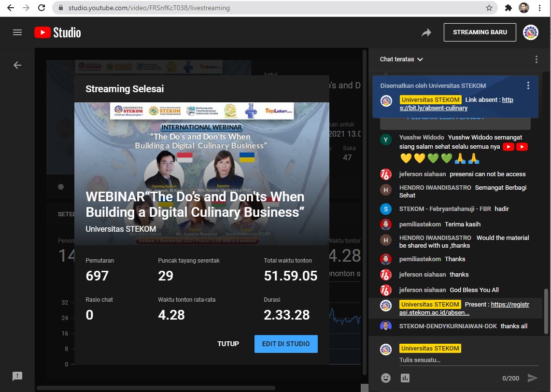Click avatar beside 'presensi can not be access'

tap(386, 174)
